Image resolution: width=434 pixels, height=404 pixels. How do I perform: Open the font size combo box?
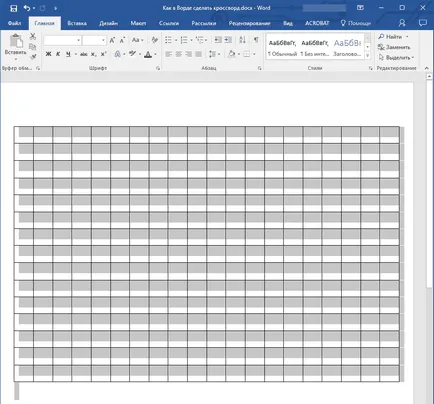pos(94,40)
